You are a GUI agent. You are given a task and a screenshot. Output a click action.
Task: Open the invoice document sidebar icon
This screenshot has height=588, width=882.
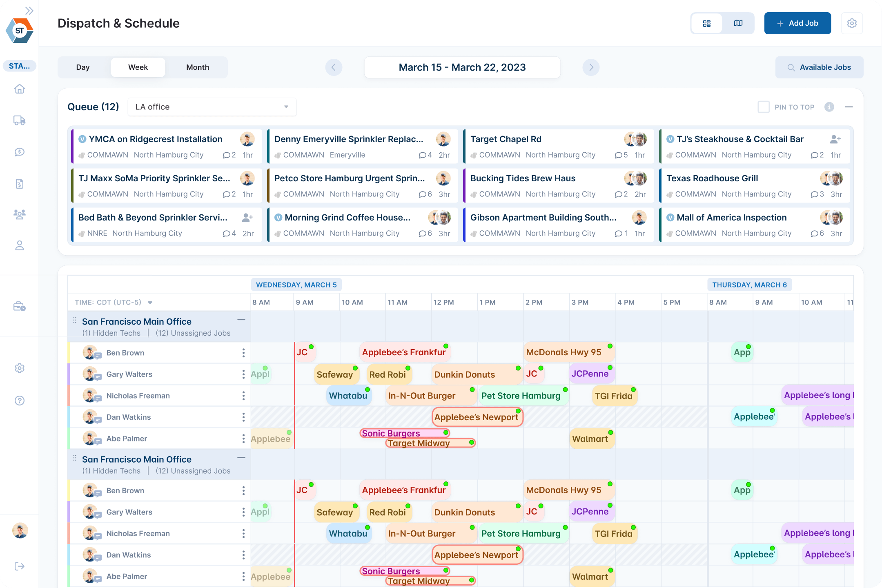[20, 183]
